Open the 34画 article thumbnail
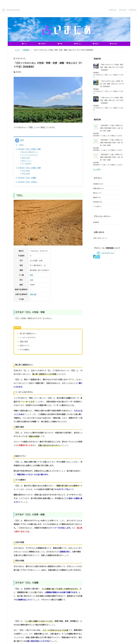 pos(96,156)
